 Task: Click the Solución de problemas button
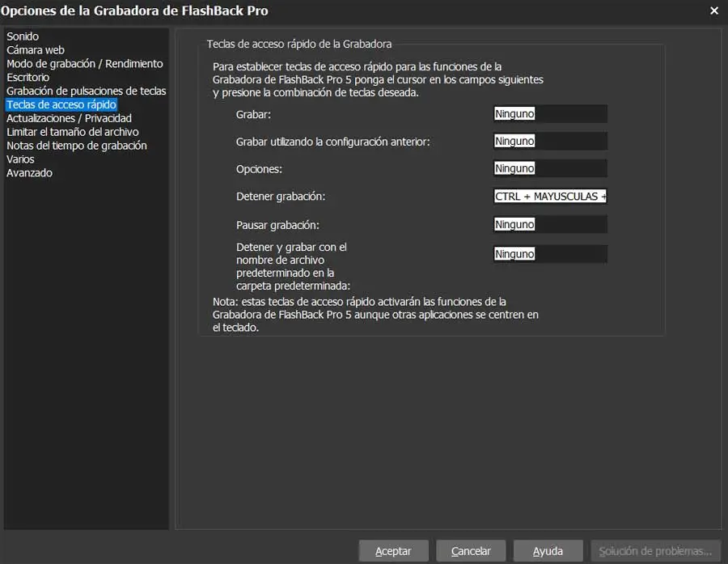click(x=655, y=551)
